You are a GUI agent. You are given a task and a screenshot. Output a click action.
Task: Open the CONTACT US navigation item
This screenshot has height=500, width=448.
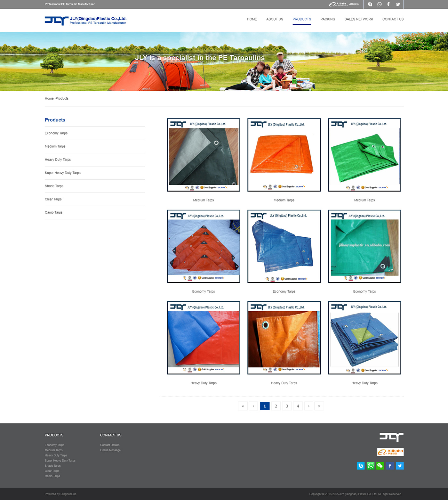tap(393, 19)
